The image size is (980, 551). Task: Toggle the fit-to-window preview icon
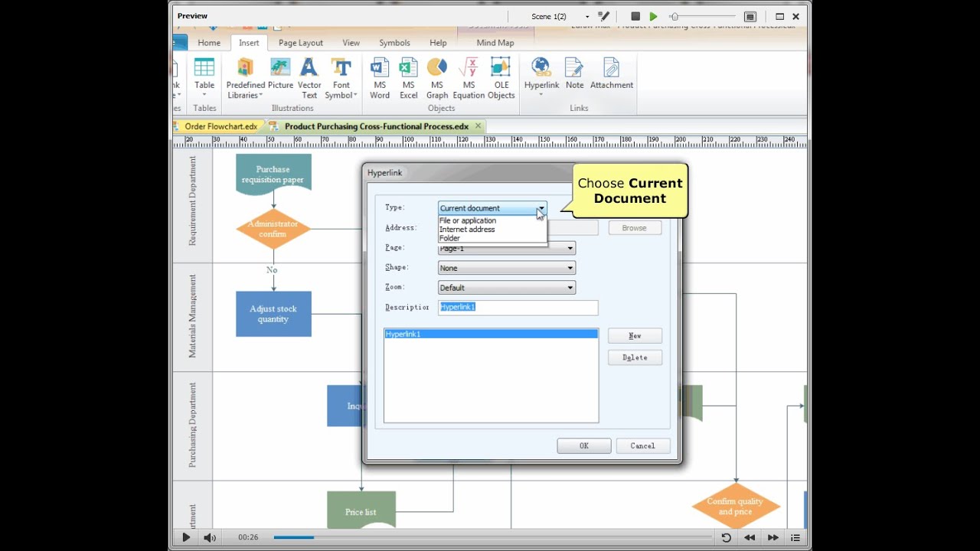pos(750,16)
